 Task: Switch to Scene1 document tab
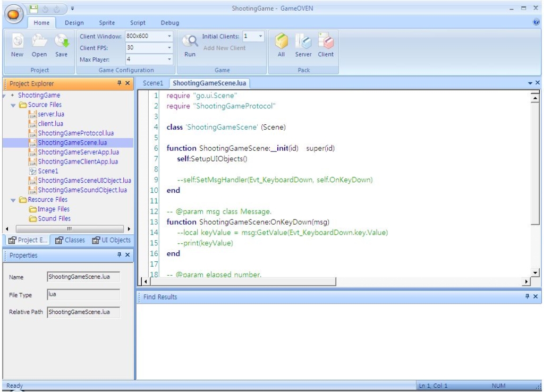pos(153,83)
